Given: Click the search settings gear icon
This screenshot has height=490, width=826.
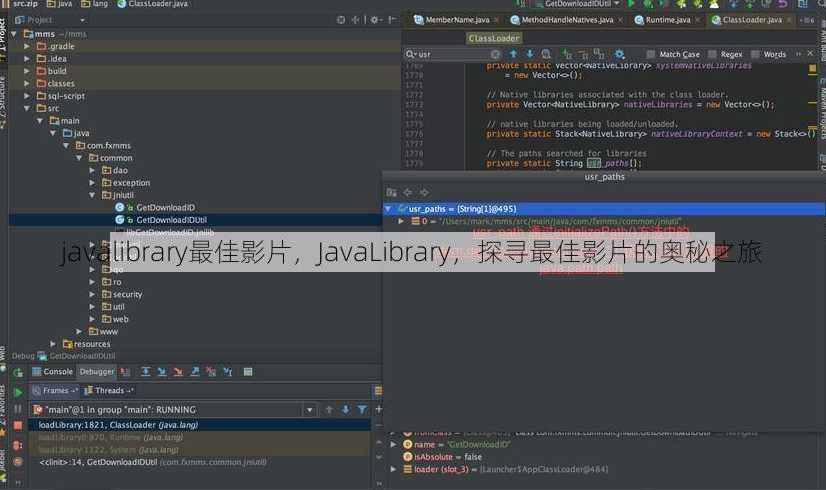Looking at the screenshot, I should coord(620,54).
